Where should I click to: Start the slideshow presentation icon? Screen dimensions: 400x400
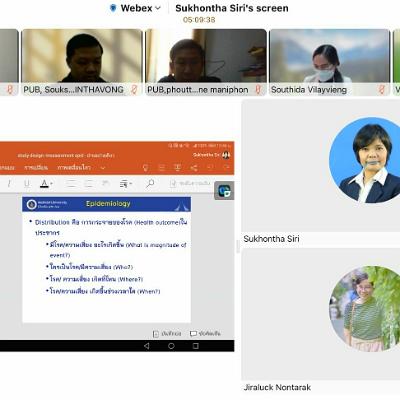[x=177, y=167]
